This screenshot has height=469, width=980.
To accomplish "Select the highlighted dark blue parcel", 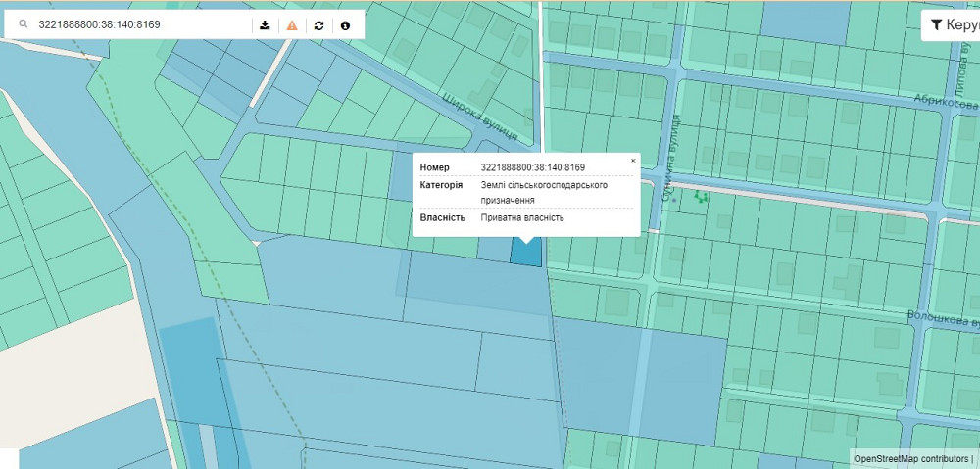I will click(x=526, y=253).
